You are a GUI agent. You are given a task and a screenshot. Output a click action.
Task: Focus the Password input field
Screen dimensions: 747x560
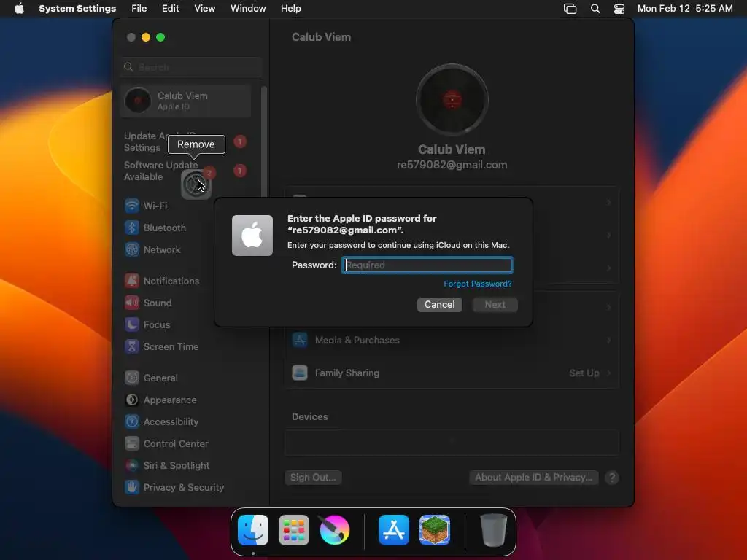427,265
